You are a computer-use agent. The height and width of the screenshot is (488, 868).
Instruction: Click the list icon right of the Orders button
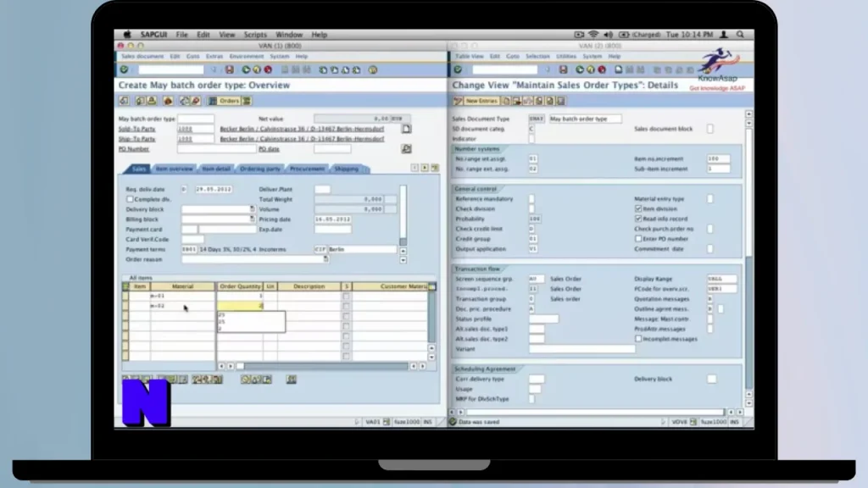(247, 101)
